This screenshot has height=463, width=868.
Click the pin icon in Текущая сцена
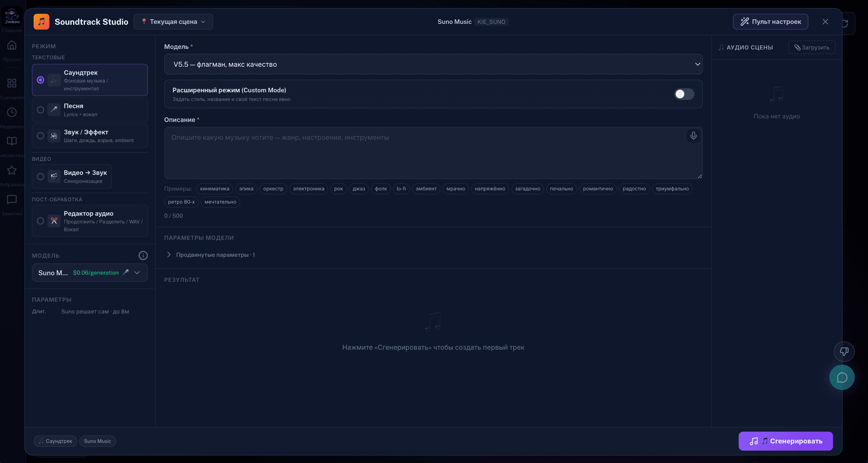point(144,22)
